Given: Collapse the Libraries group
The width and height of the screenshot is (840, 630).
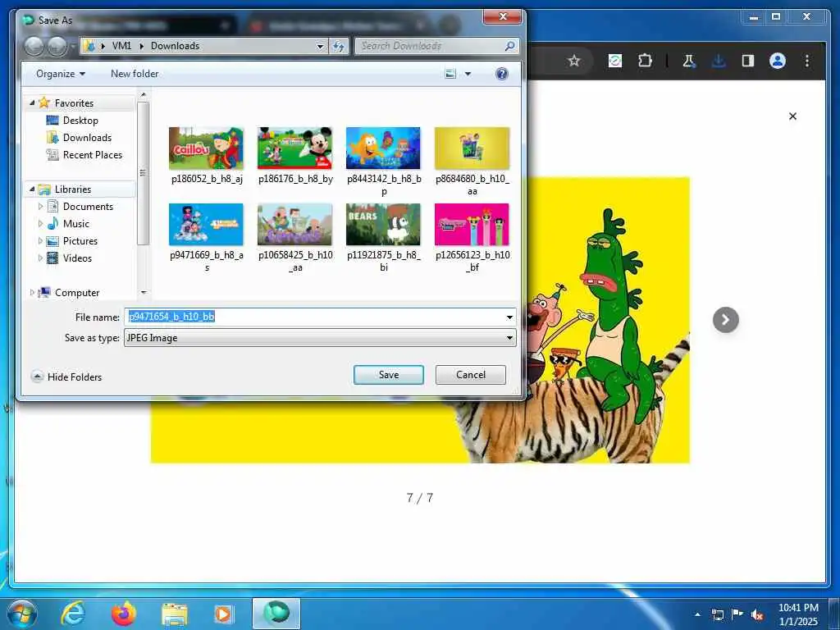Looking at the screenshot, I should point(32,189).
